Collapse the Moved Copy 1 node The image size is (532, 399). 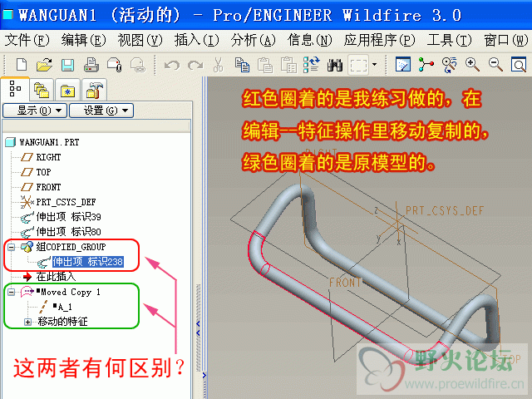click(12, 292)
